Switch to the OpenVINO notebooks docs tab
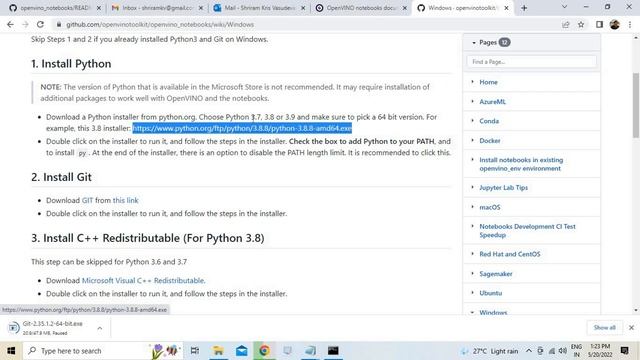Viewport: 640px width, 360px height. (x=361, y=8)
